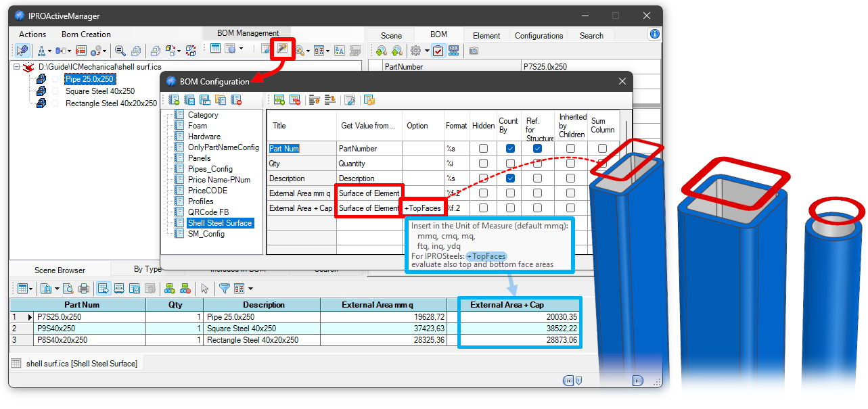The width and height of the screenshot is (868, 409).
Task: Switch to the Element tab
Action: 486,36
